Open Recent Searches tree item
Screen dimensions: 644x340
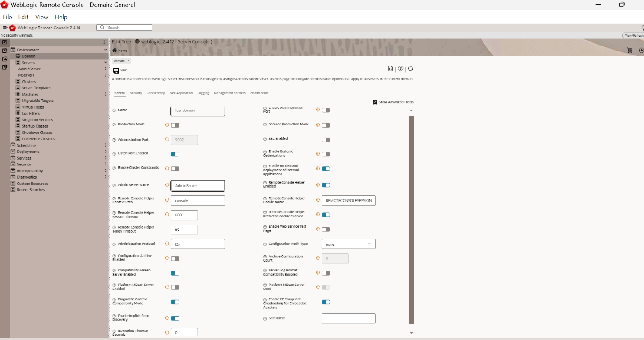31,190
